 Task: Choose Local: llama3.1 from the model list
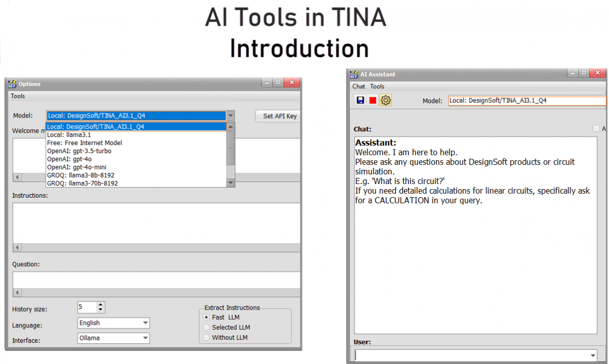[x=136, y=135]
